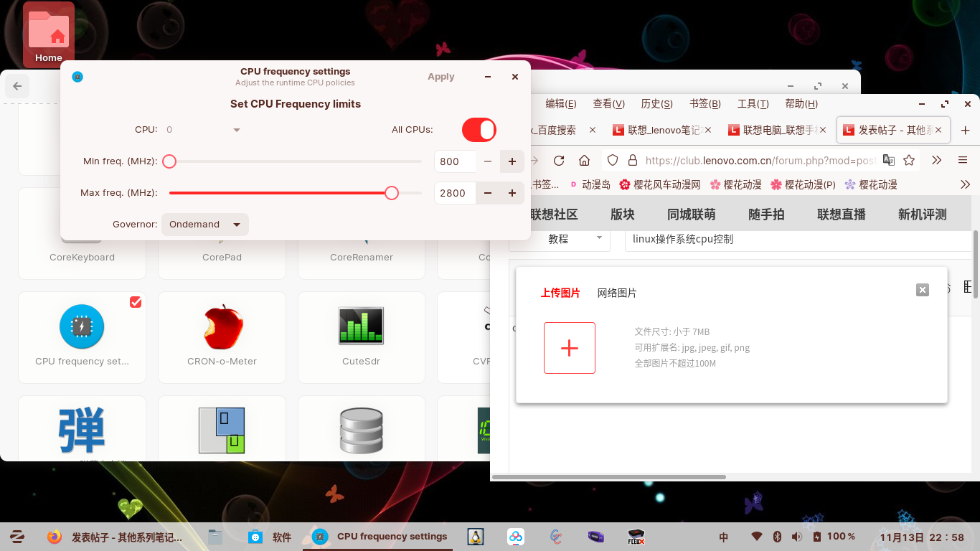Screen dimensions: 980x551
Task: Open the Home folder on desktop
Action: pos(49,34)
